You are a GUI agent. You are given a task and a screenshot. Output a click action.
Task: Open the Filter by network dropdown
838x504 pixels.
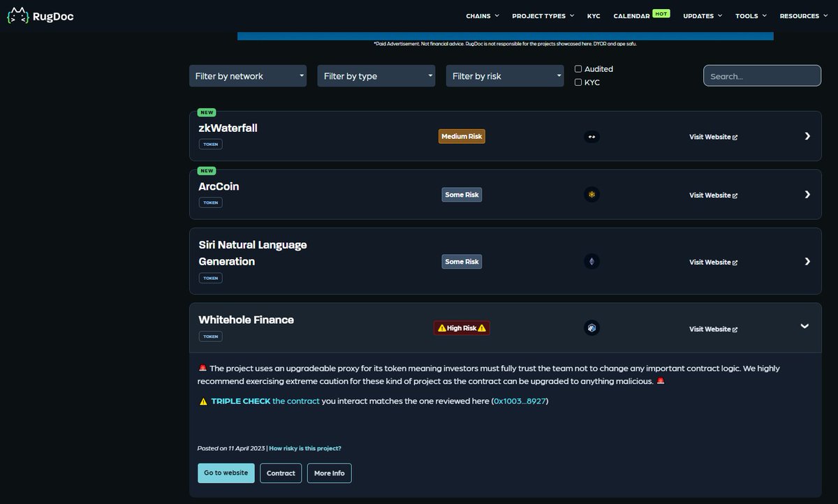tap(248, 76)
